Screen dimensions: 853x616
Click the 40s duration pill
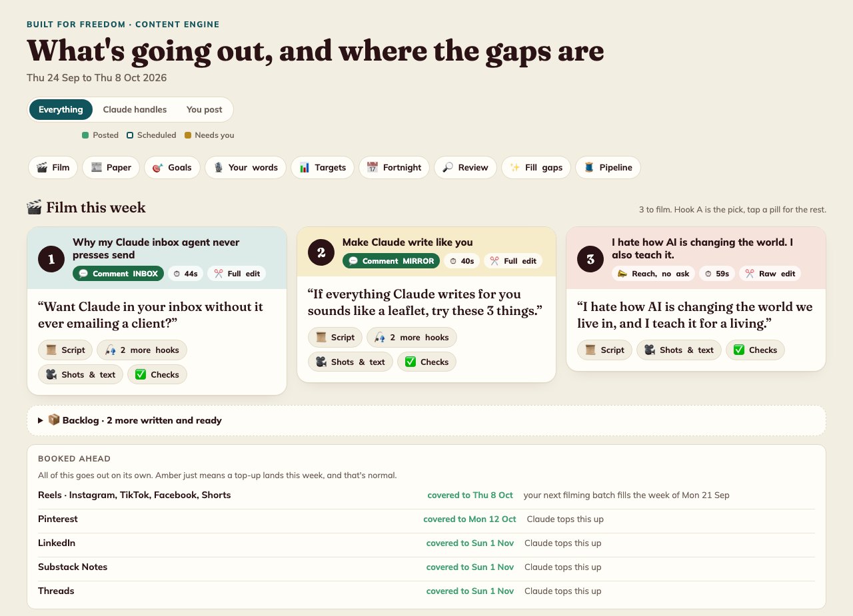462,261
